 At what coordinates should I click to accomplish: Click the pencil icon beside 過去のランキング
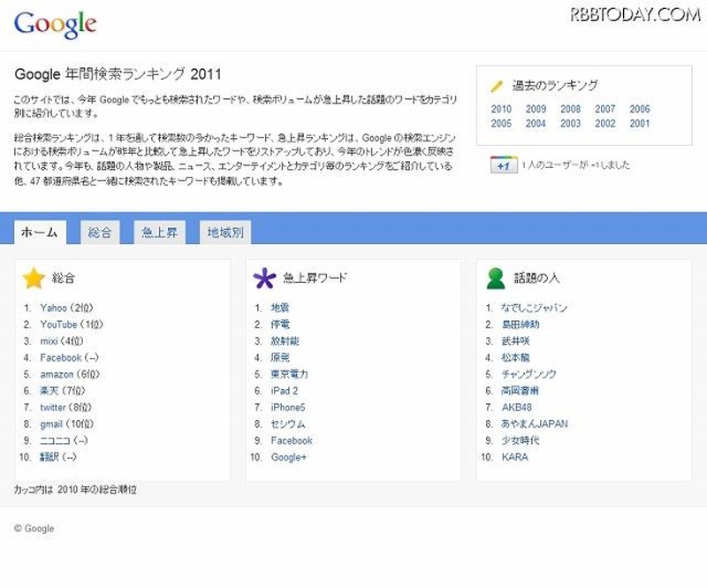pos(498,87)
